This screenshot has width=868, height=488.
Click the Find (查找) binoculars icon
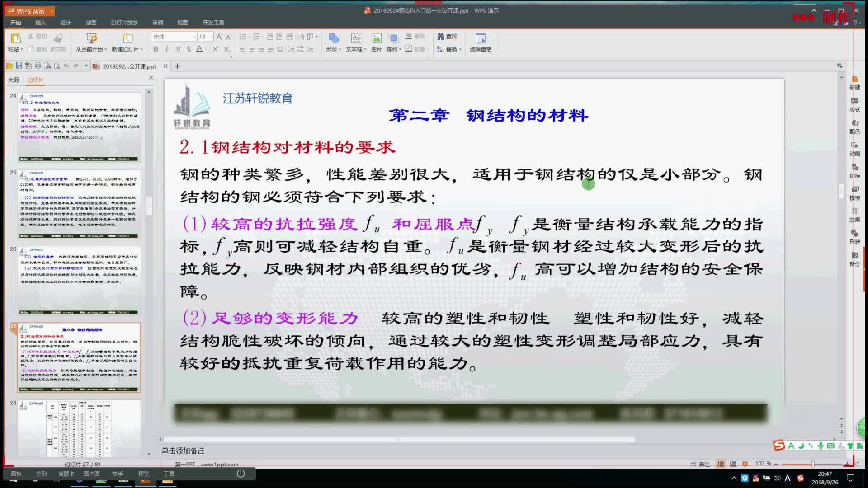pos(441,36)
